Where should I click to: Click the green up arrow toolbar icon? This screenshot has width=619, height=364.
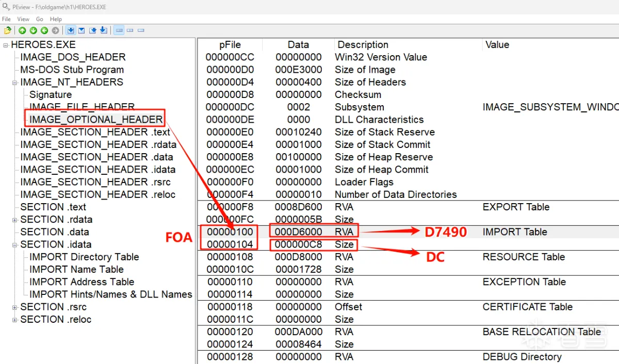coord(23,30)
